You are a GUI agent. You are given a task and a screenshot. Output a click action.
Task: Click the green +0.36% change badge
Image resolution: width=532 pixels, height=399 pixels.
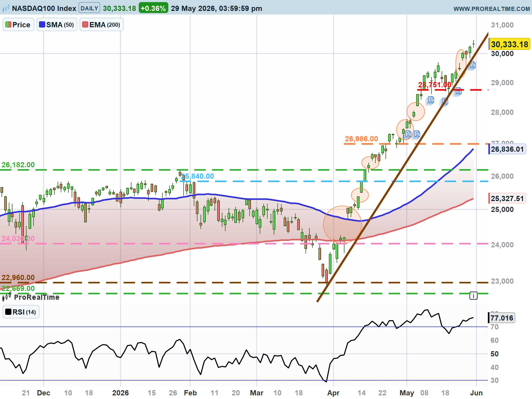pyautogui.click(x=153, y=8)
